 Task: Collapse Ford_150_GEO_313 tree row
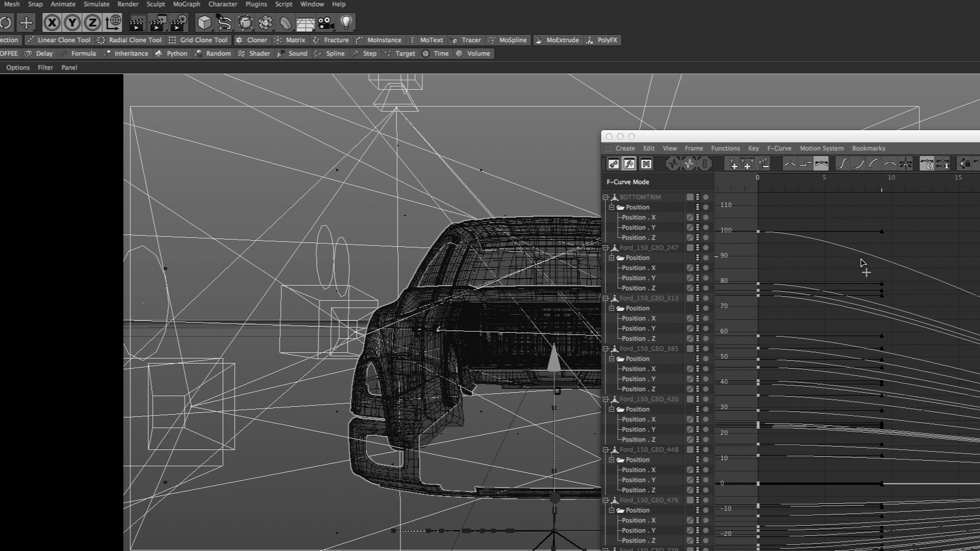pyautogui.click(x=605, y=298)
